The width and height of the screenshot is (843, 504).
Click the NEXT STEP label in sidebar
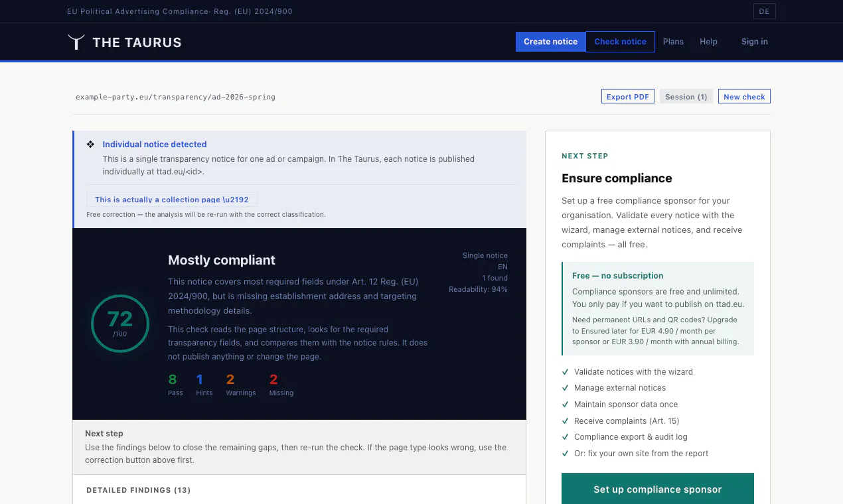tap(585, 156)
